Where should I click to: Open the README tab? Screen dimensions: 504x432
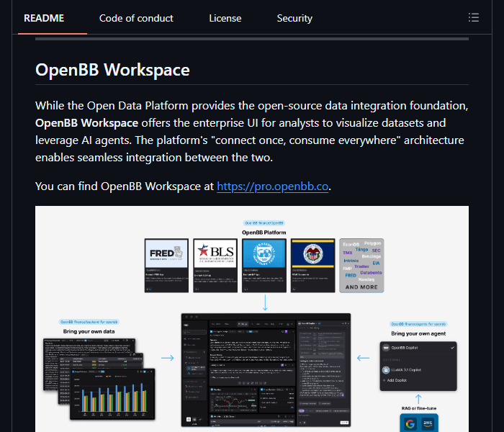point(44,18)
